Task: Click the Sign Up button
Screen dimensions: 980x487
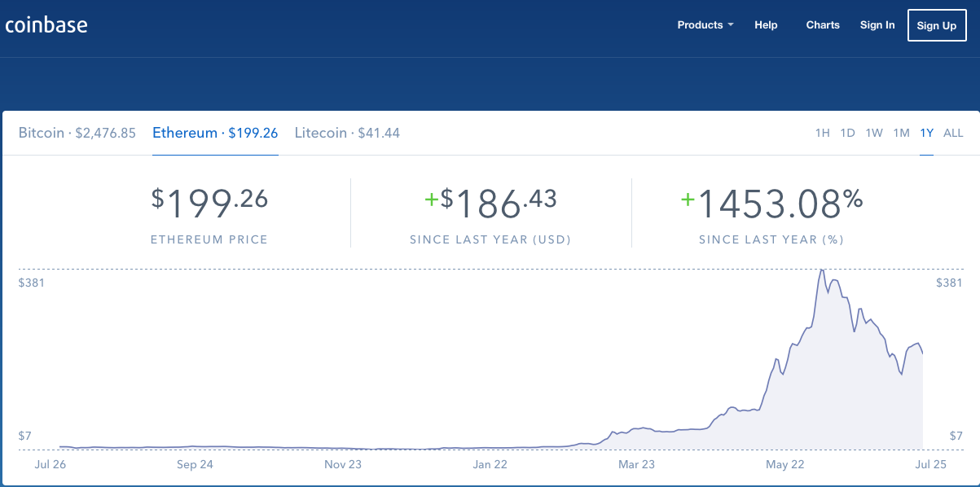Action: point(937,25)
